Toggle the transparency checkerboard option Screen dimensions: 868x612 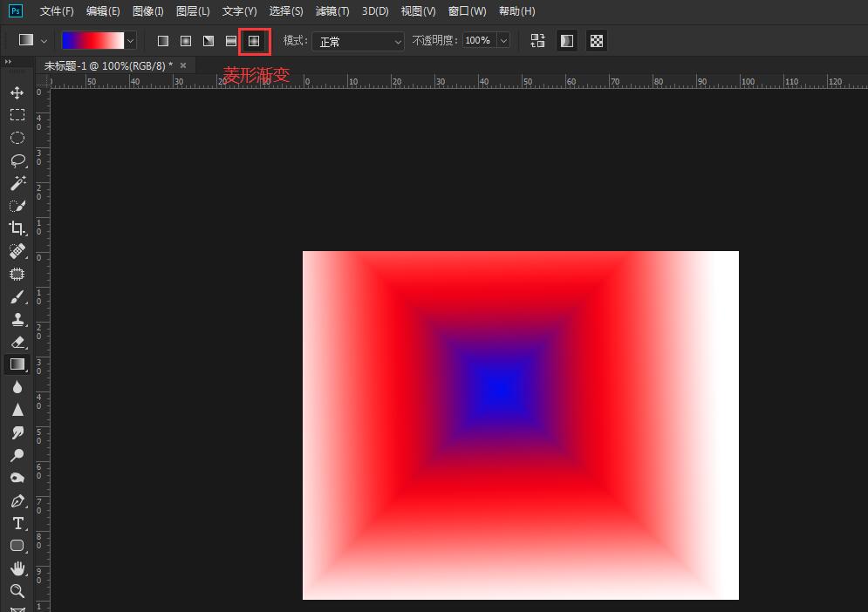pyautogui.click(x=596, y=40)
